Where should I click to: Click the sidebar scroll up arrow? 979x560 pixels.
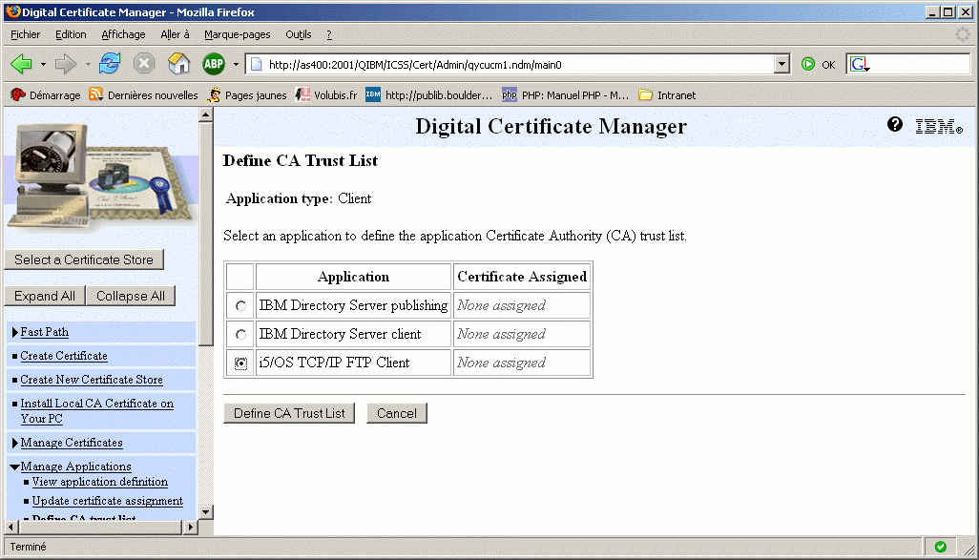pos(206,114)
